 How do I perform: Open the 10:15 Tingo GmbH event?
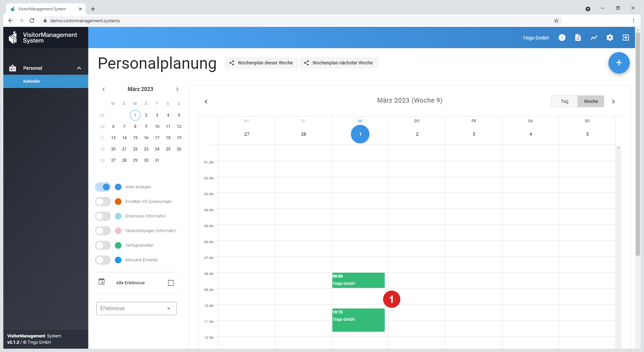pos(358,320)
